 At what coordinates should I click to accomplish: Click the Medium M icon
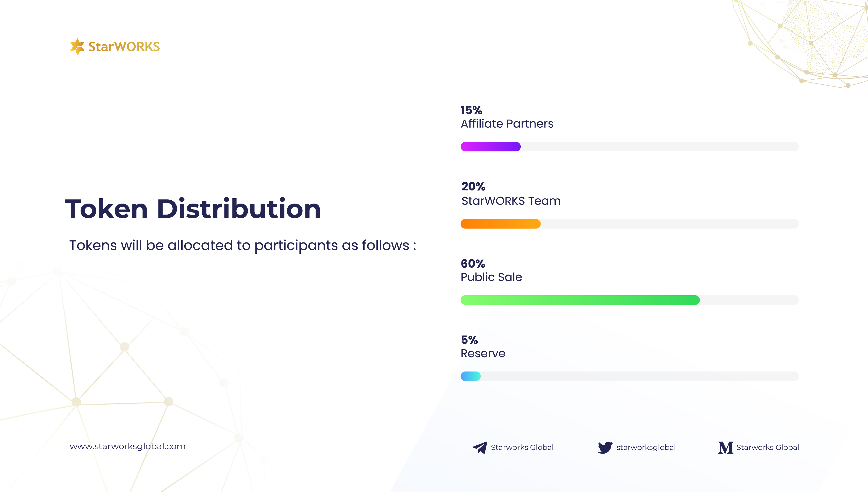726,447
